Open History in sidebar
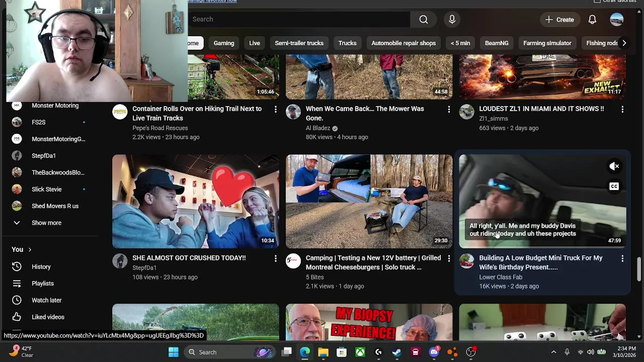The height and width of the screenshot is (362, 644). coord(49,267)
